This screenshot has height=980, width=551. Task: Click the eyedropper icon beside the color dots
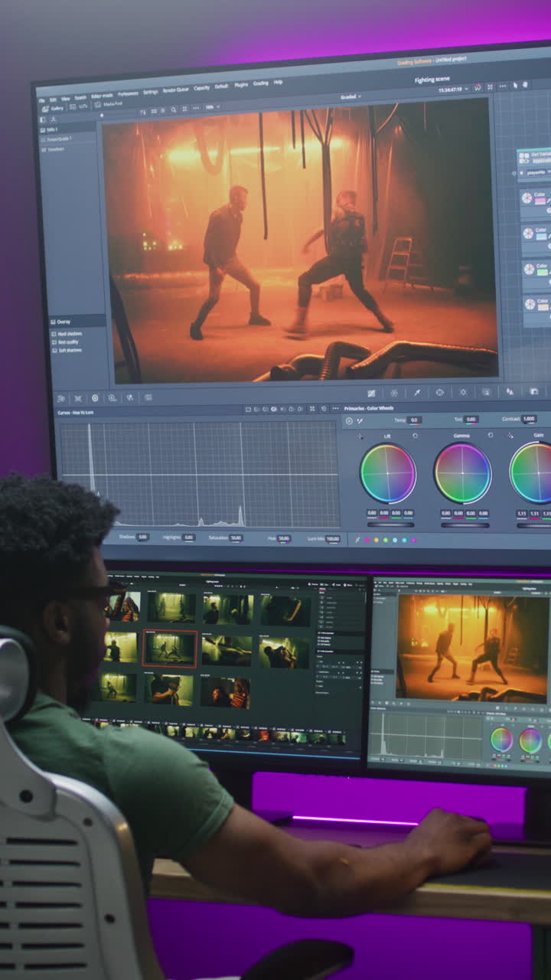pos(356,540)
